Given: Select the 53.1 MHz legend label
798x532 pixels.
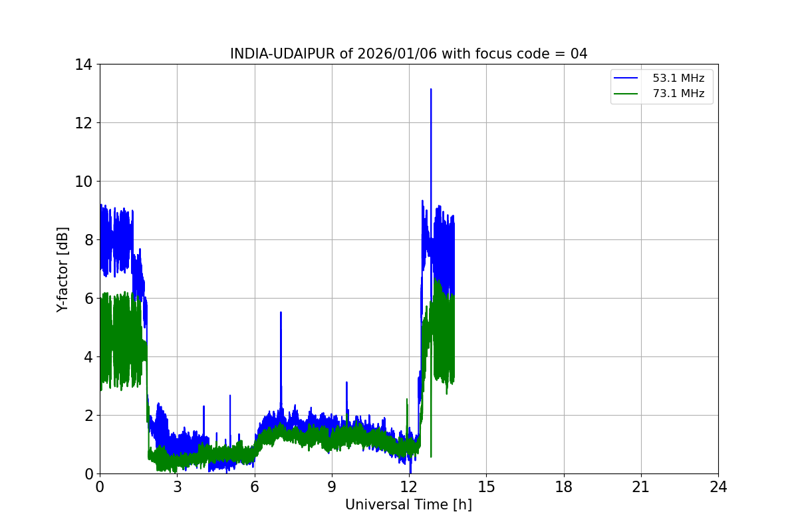Looking at the screenshot, I should point(678,78).
